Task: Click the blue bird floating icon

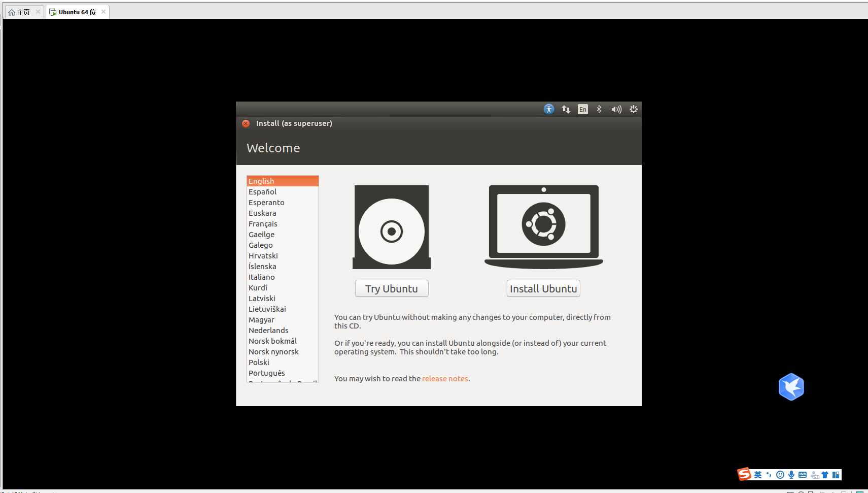Action: point(791,387)
